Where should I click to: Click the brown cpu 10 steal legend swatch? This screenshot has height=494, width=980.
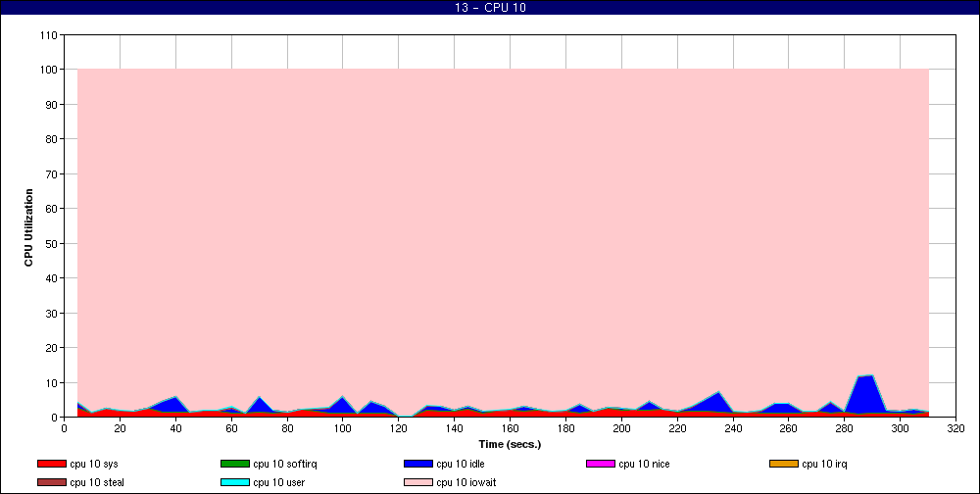[52, 482]
